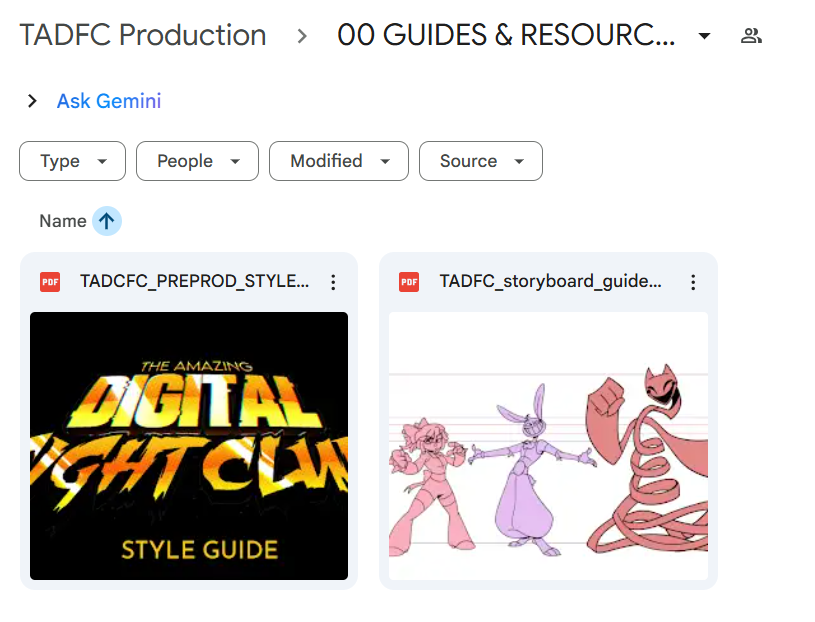815x622 pixels.
Task: Select the TADFC_storyboard_guide file name
Action: click(x=550, y=281)
